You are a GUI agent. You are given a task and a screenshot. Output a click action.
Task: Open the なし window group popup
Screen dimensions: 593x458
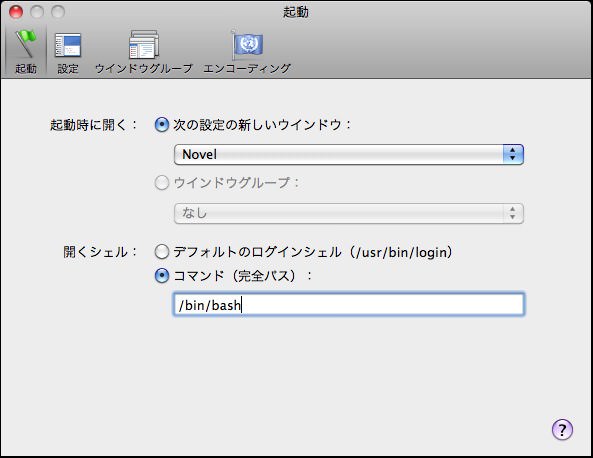pyautogui.click(x=349, y=213)
